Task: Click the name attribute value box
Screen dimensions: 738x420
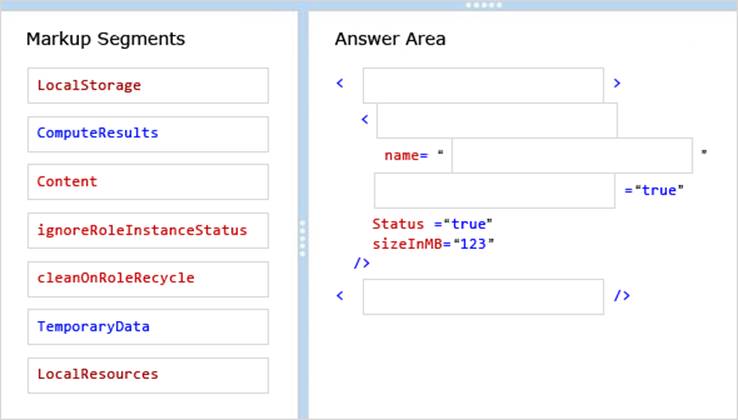Action: tap(571, 156)
